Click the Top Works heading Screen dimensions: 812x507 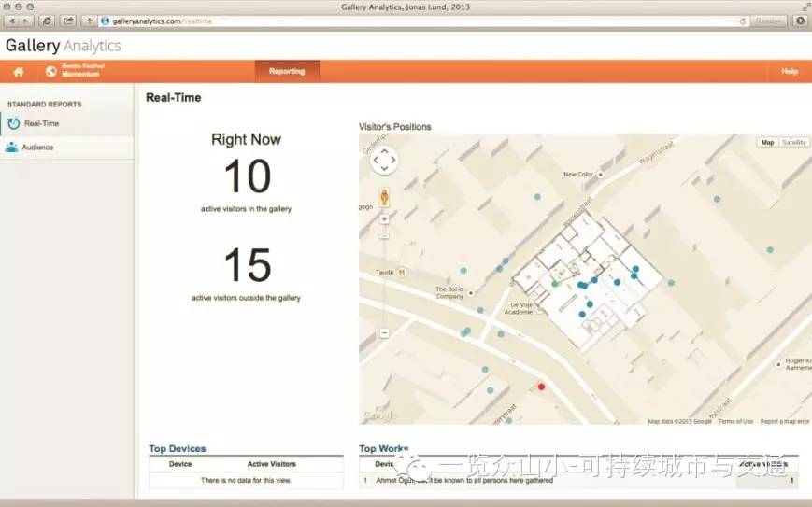pyautogui.click(x=384, y=448)
